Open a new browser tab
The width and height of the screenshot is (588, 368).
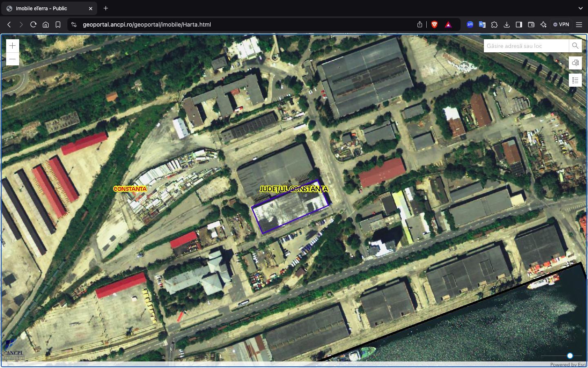click(106, 8)
